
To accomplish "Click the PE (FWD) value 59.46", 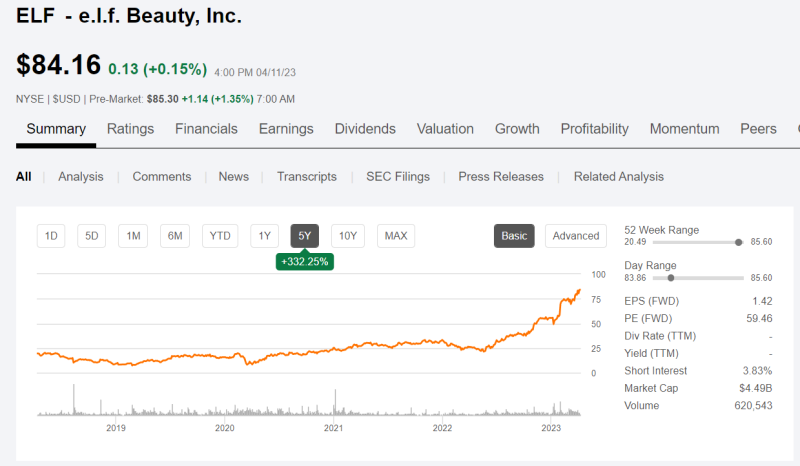I will 759,318.
